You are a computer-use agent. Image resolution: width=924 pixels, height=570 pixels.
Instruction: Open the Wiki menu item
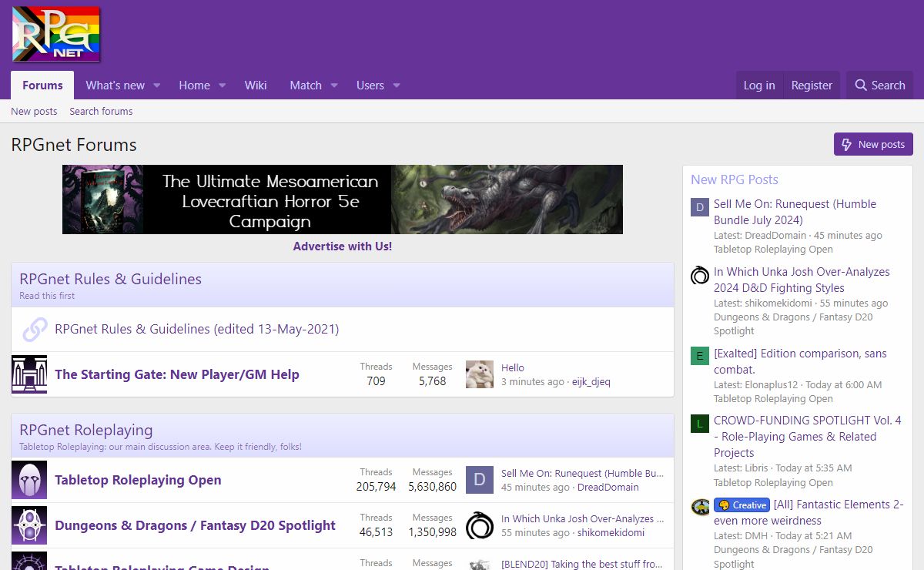pyautogui.click(x=256, y=85)
